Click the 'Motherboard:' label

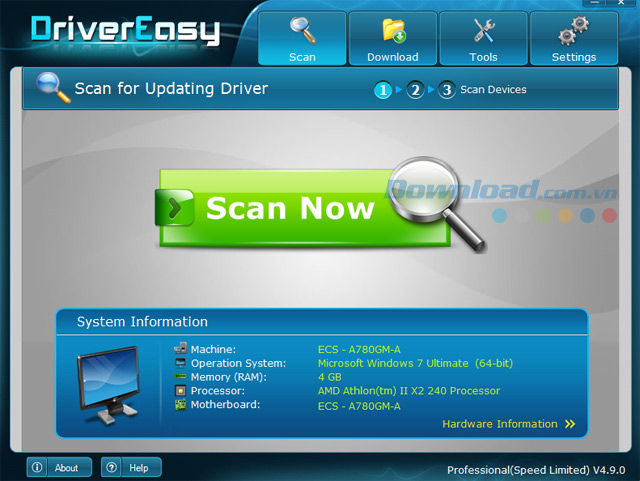225,405
